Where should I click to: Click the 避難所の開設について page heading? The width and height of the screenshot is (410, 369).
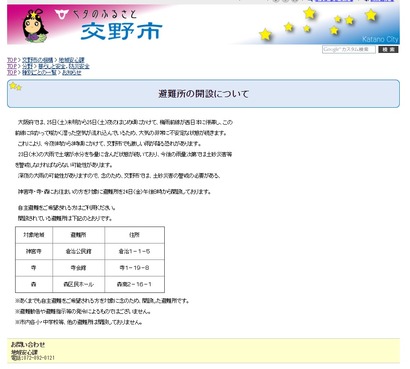pos(203,94)
